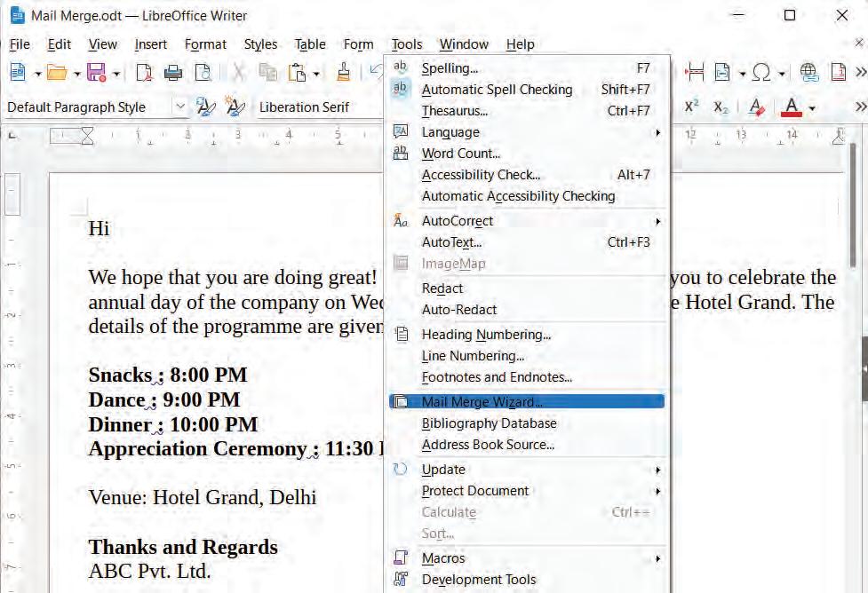Image resolution: width=868 pixels, height=593 pixels.
Task: Click the Export as PDF icon
Action: pos(144,73)
